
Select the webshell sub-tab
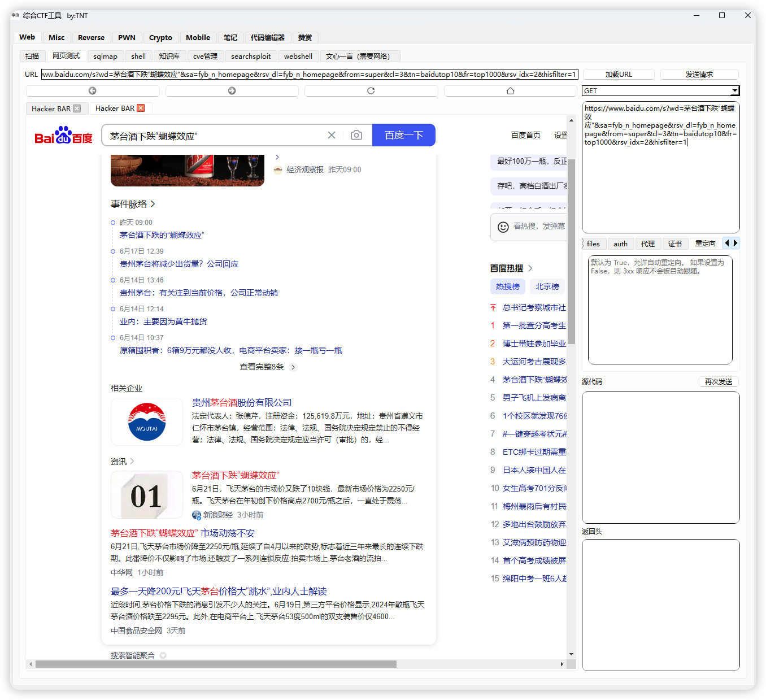coord(298,56)
